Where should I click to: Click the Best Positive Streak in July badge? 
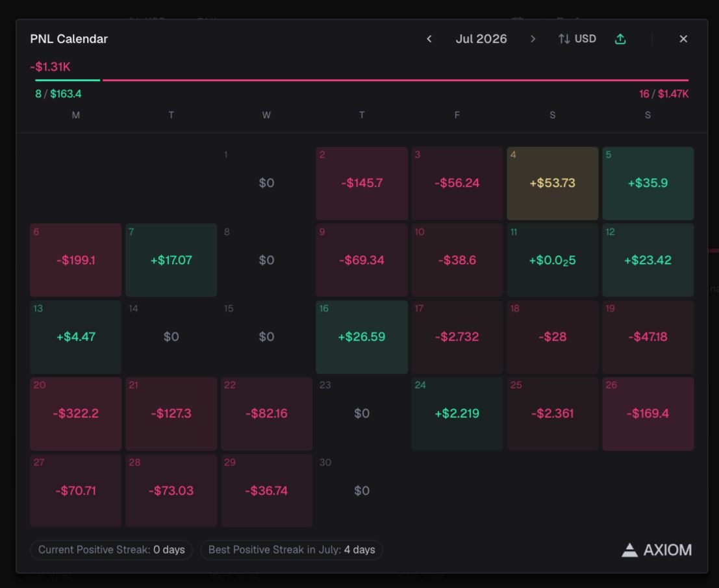coord(292,550)
